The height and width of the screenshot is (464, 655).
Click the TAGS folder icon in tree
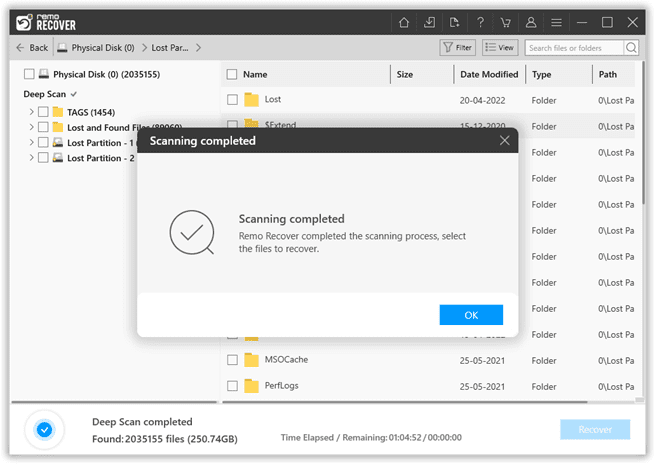pyautogui.click(x=58, y=112)
